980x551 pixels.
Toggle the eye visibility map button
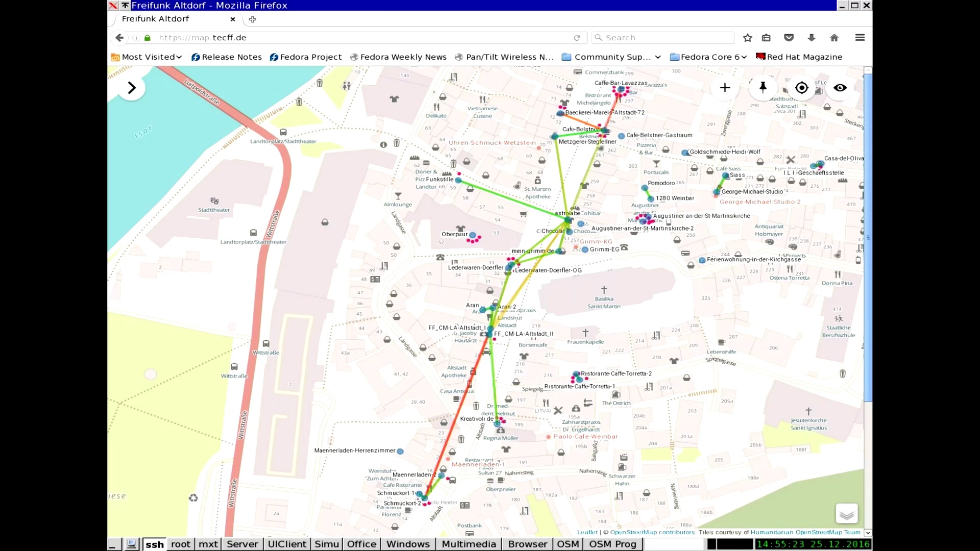click(x=840, y=88)
